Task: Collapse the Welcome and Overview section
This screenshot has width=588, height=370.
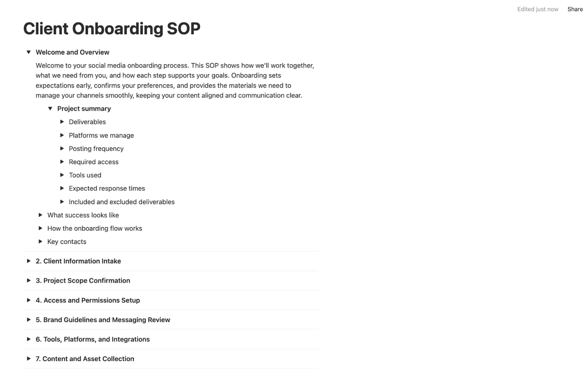Action: [29, 52]
